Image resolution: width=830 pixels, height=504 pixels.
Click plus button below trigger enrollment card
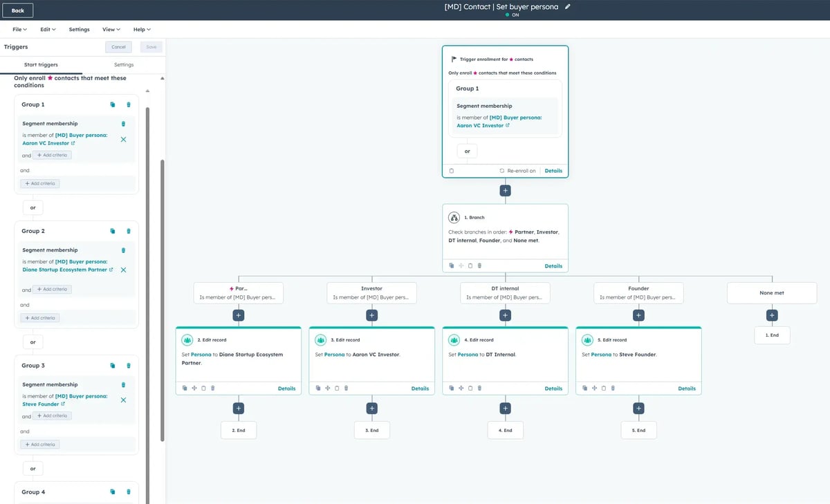(x=505, y=190)
